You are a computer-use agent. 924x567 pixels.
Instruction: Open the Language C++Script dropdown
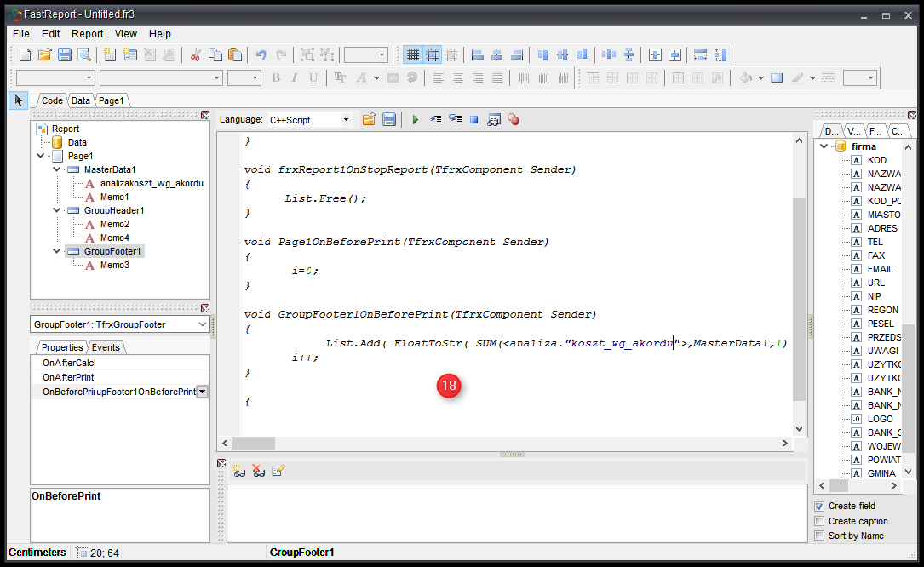point(346,120)
